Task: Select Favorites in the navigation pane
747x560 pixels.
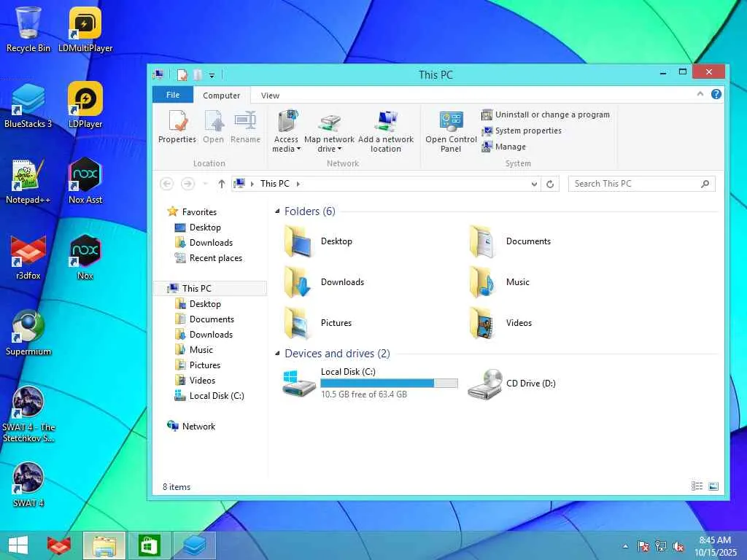Action: coord(192,212)
